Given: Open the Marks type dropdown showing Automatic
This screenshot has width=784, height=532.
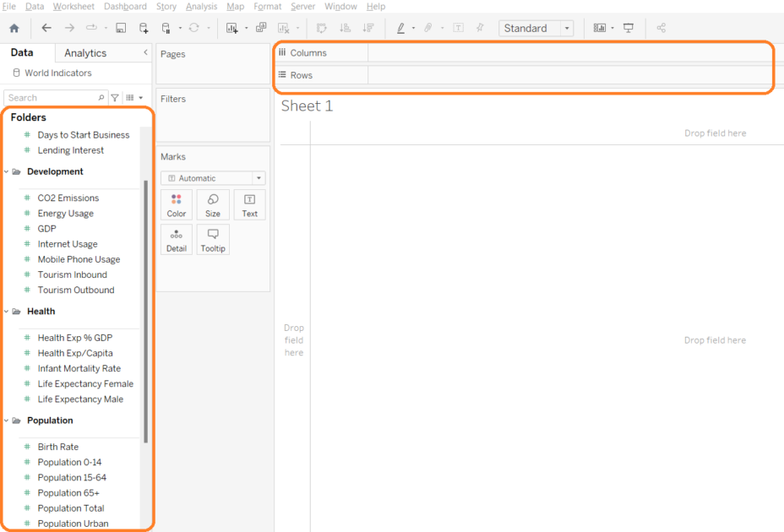Looking at the screenshot, I should 212,178.
